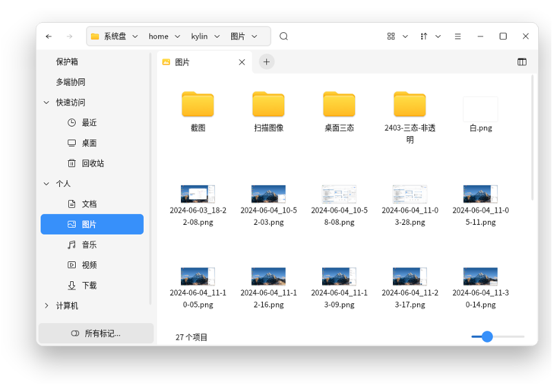Click the folder icon in the address bar
Image resolution: width=552 pixels, height=392 pixels.
coord(95,36)
